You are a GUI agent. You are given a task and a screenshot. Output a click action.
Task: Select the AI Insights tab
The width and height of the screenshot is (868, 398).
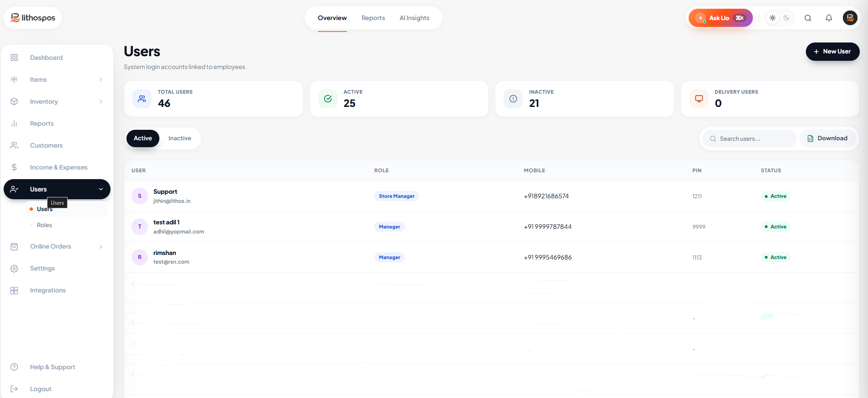[x=415, y=18]
